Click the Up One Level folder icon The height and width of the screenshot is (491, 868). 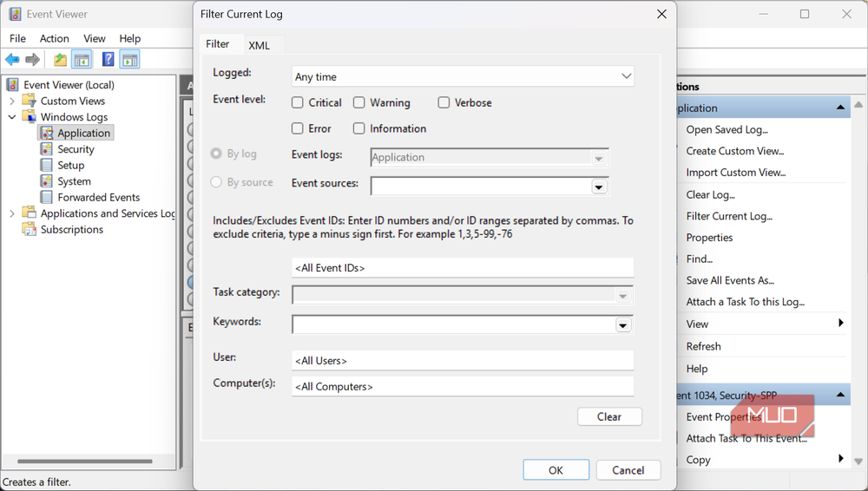[x=60, y=59]
